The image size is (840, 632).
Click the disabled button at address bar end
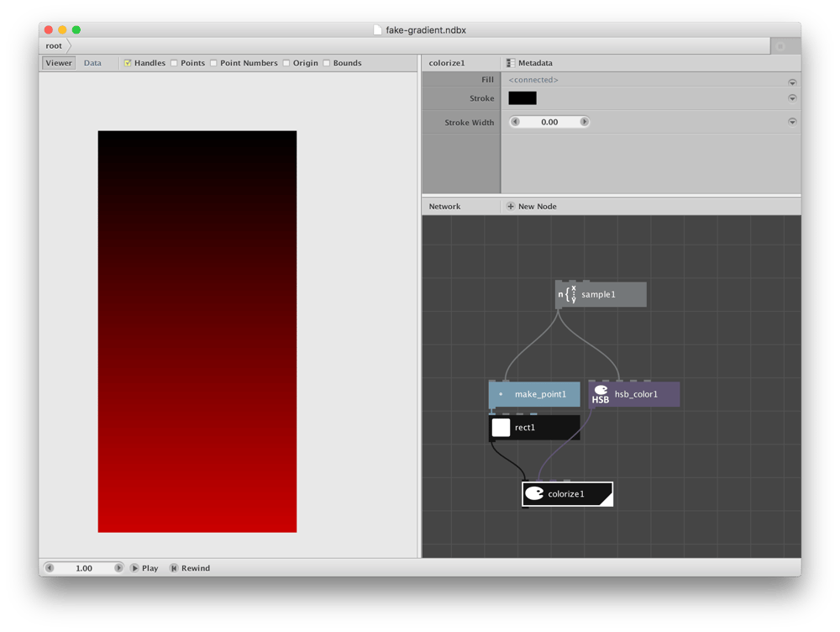tap(780, 46)
